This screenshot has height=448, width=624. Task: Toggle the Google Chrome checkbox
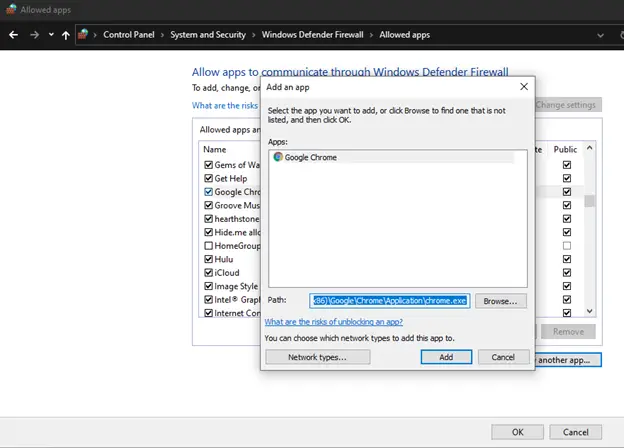pyautogui.click(x=209, y=192)
